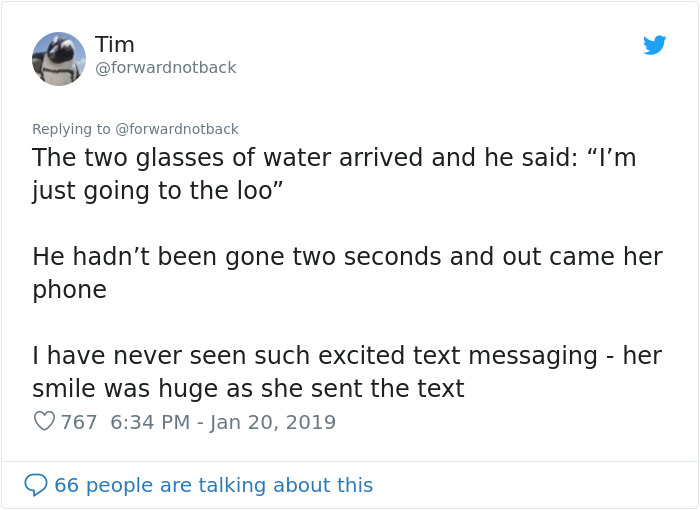The image size is (700, 510).
Task: Open the "6:34 PM" tweet time
Action: pyautogui.click(x=150, y=422)
